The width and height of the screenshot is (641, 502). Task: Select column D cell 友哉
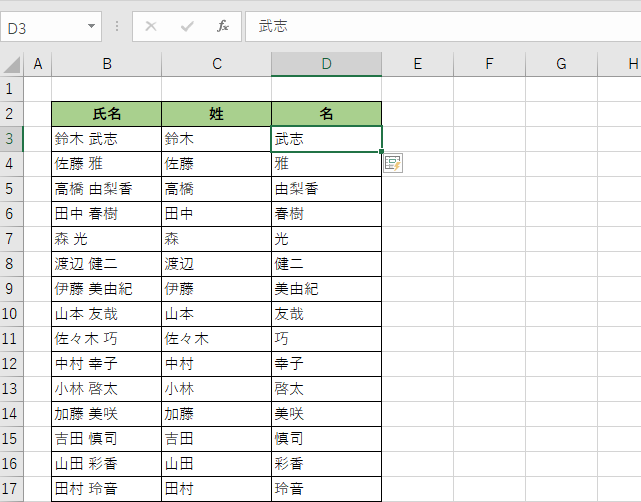pyautogui.click(x=326, y=314)
